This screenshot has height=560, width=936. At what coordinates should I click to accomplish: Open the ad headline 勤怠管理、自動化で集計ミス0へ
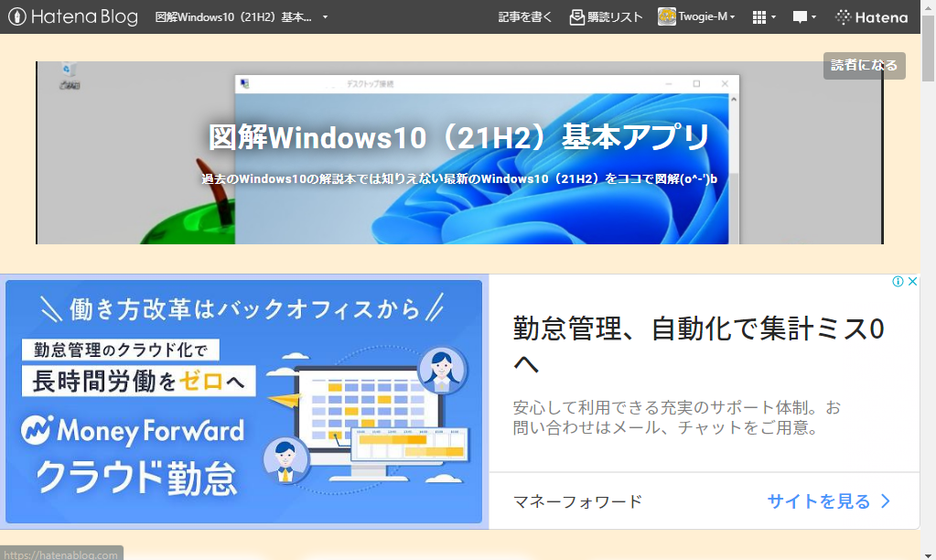click(x=698, y=346)
